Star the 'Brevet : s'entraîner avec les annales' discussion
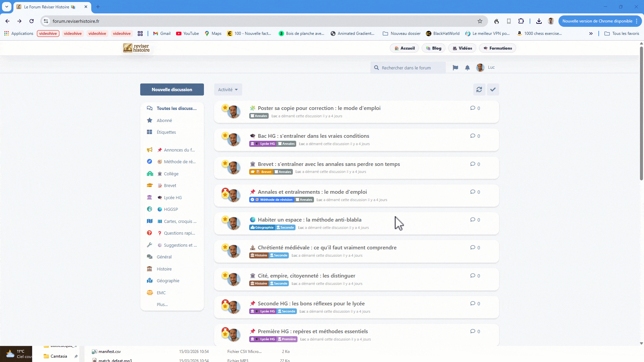644x362 pixels. (x=225, y=163)
